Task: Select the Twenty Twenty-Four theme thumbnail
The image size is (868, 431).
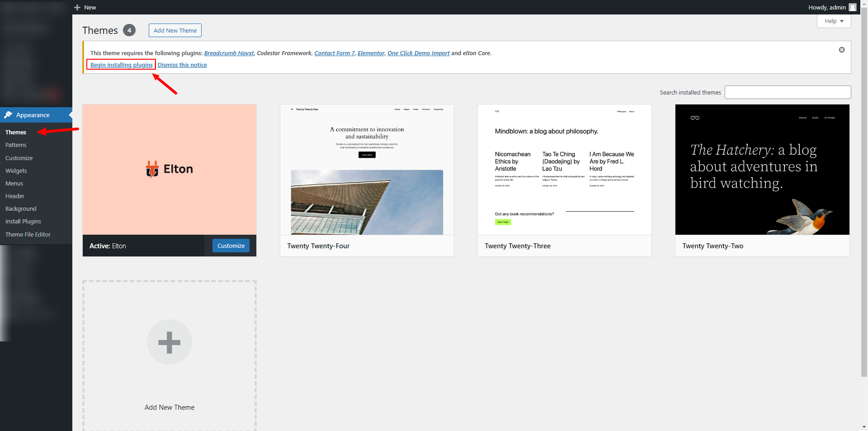Action: coord(367,170)
